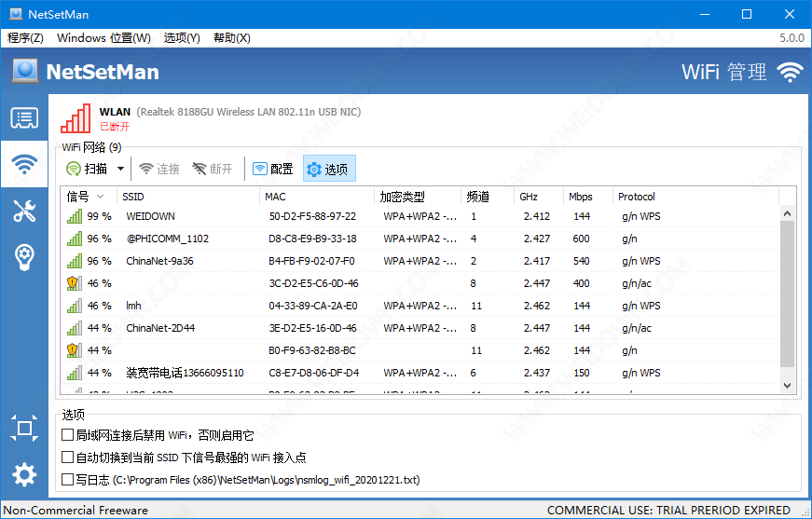This screenshot has height=519, width=812.
Task: Sort by 加密类型 column header
Action: click(x=418, y=197)
